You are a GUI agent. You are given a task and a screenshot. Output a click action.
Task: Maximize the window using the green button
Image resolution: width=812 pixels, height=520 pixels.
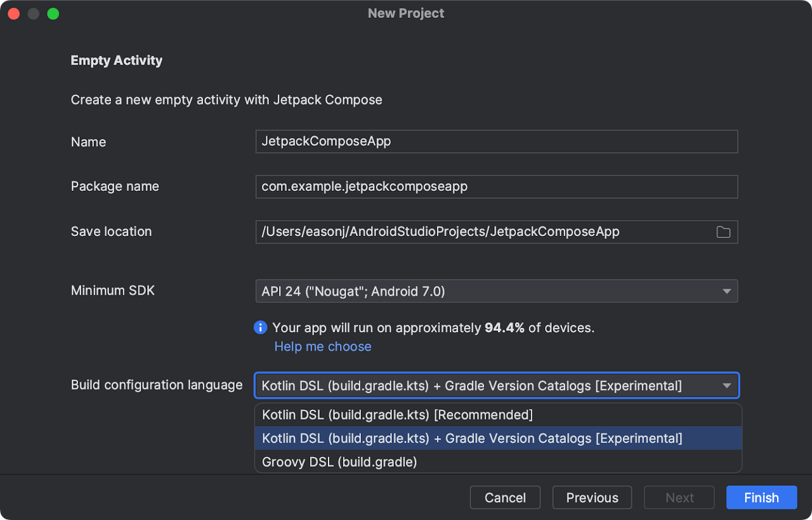tap(53, 13)
